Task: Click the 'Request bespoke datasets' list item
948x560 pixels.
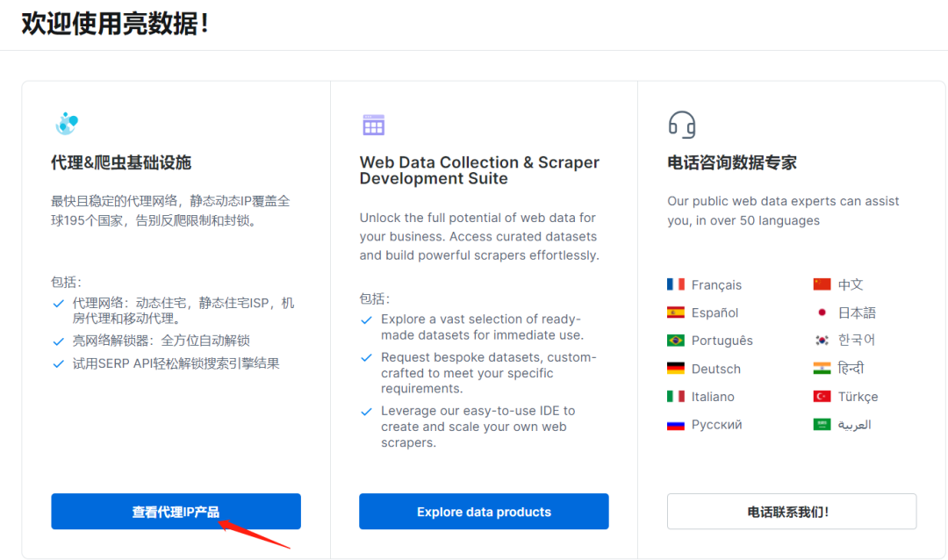Action: 489,372
